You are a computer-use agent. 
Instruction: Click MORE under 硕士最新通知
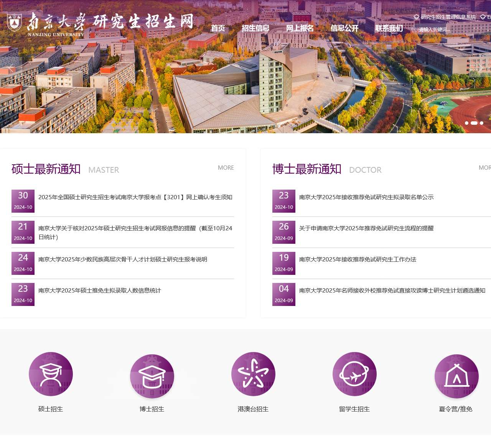[x=226, y=168]
